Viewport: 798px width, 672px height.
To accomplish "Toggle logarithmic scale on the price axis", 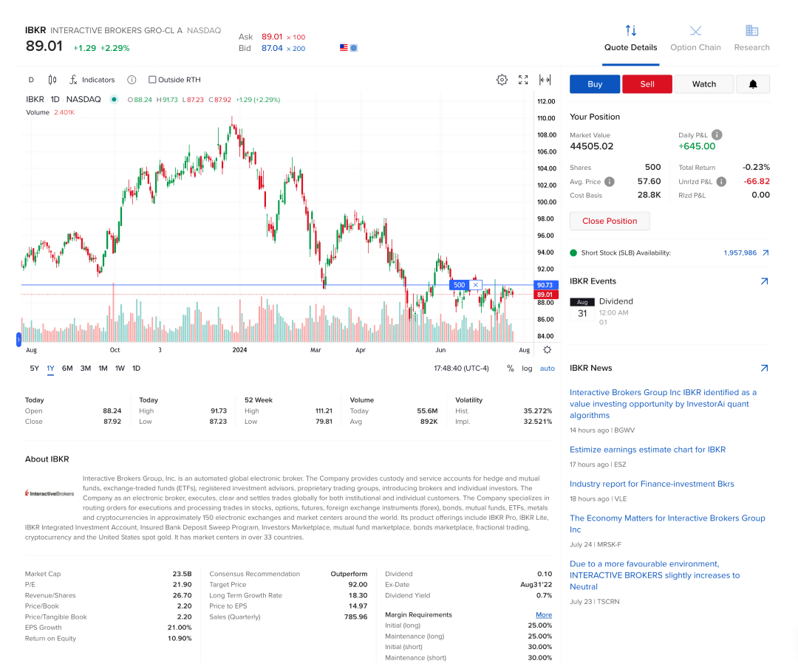I will pyautogui.click(x=526, y=368).
